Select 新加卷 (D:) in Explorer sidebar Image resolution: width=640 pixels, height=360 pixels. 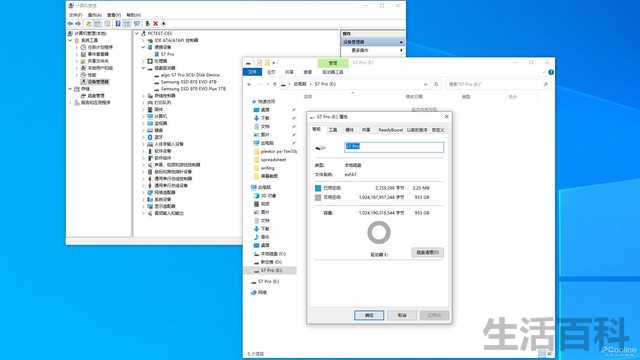(271, 262)
